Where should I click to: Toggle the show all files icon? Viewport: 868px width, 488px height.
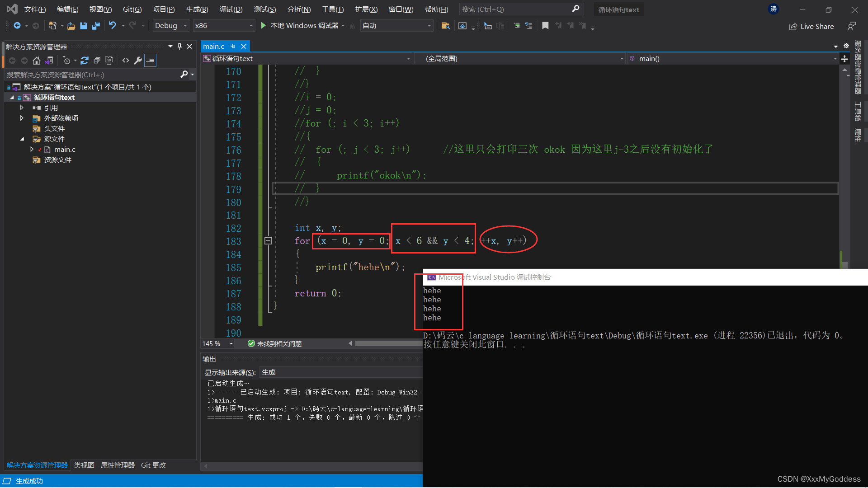tap(109, 60)
